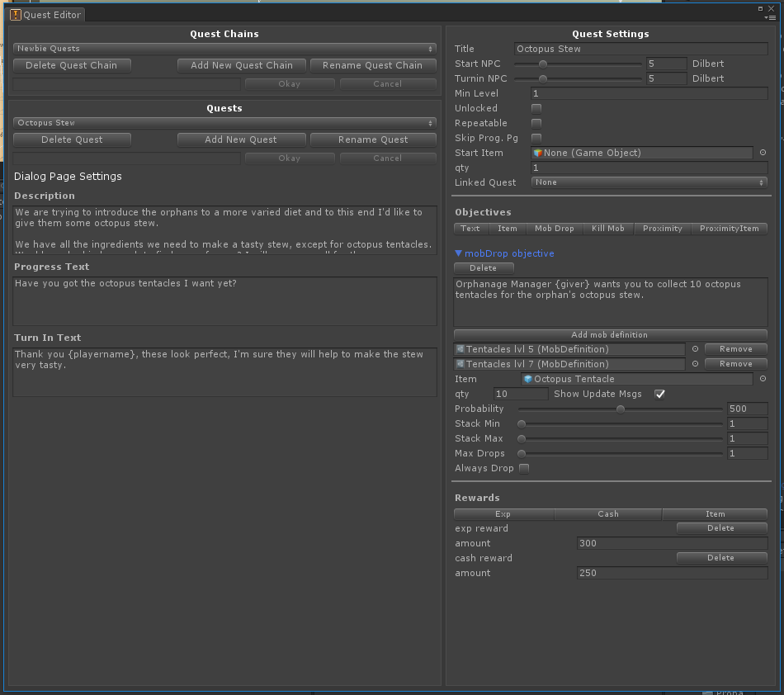The height and width of the screenshot is (695, 784).
Task: Click Delete Quest Chain button
Action: coord(72,65)
